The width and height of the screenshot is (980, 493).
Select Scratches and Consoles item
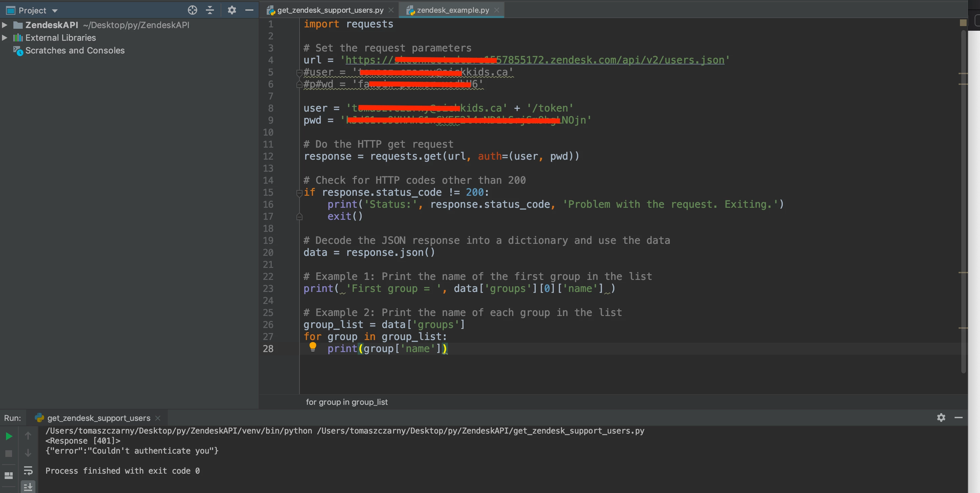coord(75,50)
